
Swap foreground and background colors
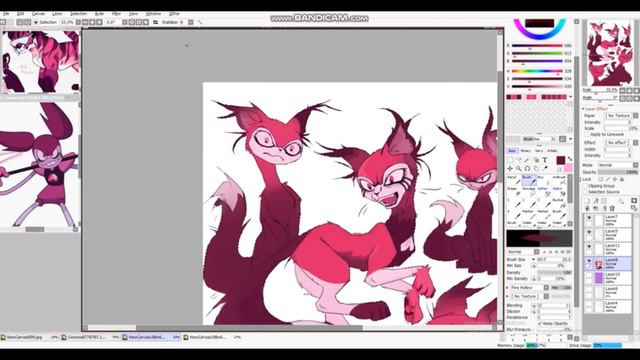[570, 159]
